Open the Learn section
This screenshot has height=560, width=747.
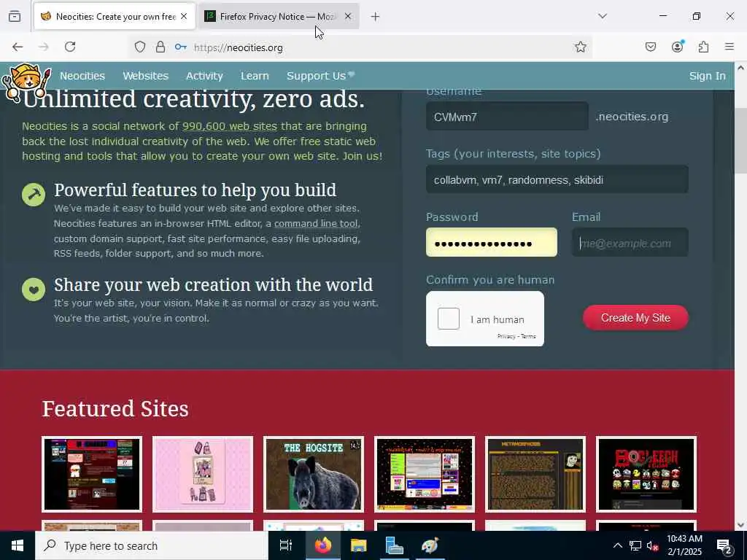point(255,76)
